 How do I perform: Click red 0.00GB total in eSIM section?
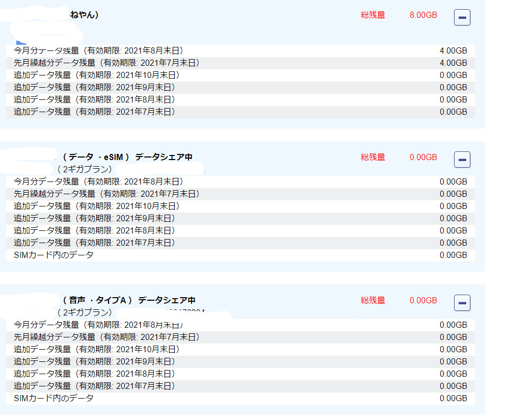(423, 157)
